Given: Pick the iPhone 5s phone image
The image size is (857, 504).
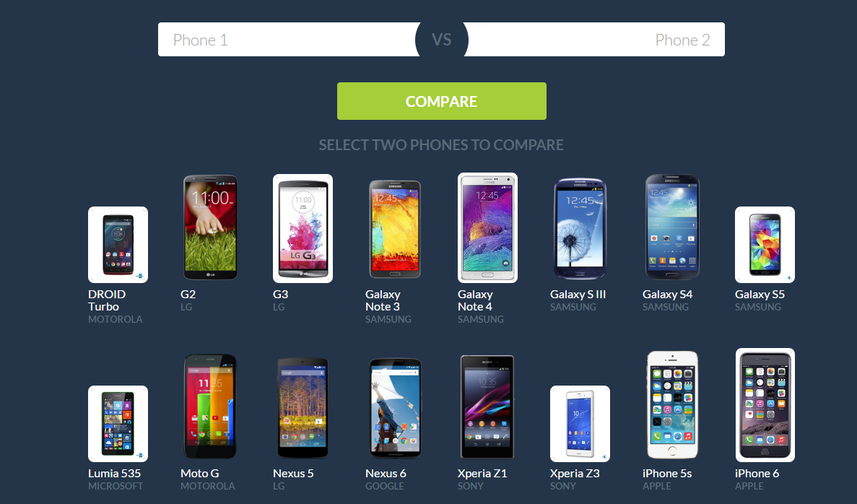Looking at the screenshot, I should click(x=672, y=405).
